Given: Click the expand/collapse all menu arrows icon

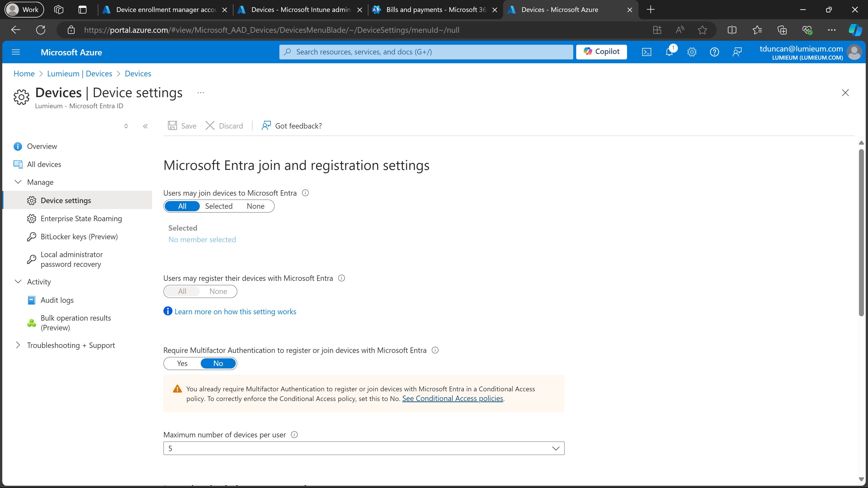Looking at the screenshot, I should pyautogui.click(x=126, y=126).
